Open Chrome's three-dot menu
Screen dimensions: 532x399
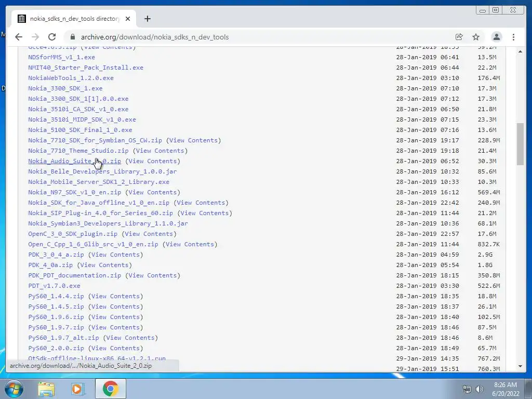[513, 37]
